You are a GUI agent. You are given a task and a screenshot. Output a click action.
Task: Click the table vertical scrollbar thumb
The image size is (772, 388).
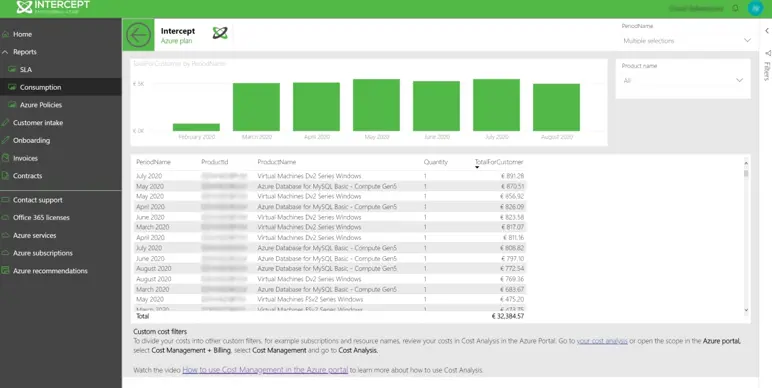pos(746,173)
